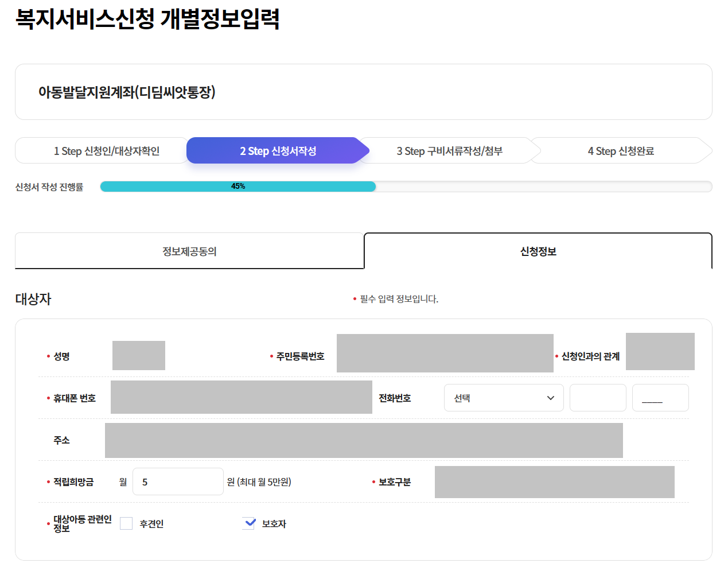Click the 주소 field in the form
The height and width of the screenshot is (567, 728).
tap(364, 440)
